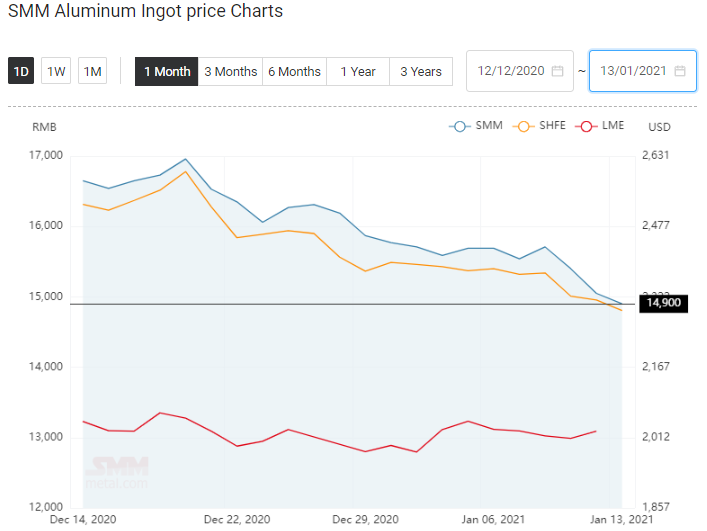This screenshot has width=707, height=531.
Task: Click the 14,900 price marker label
Action: click(664, 302)
